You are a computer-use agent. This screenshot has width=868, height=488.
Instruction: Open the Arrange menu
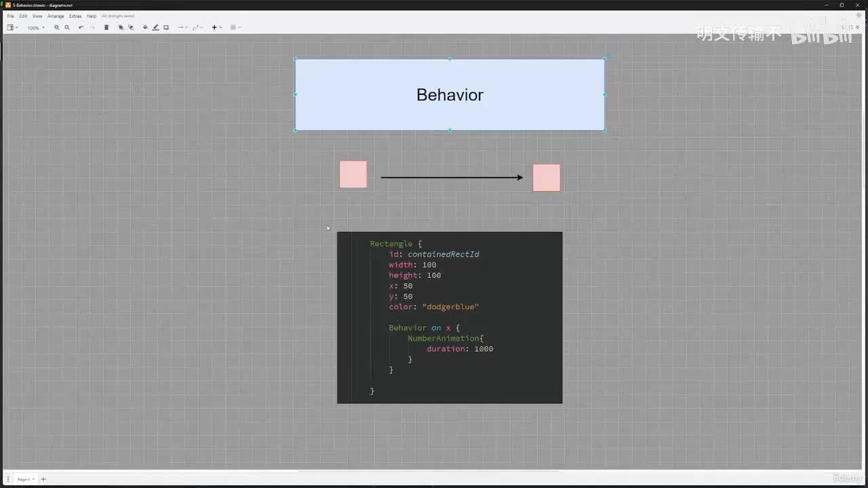coord(56,16)
